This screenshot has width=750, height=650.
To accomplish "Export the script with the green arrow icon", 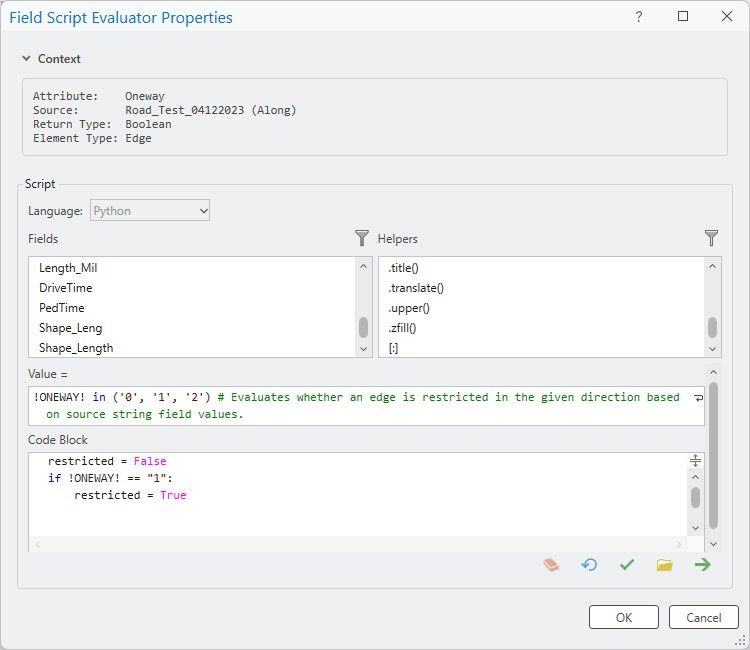I will tap(702, 565).
